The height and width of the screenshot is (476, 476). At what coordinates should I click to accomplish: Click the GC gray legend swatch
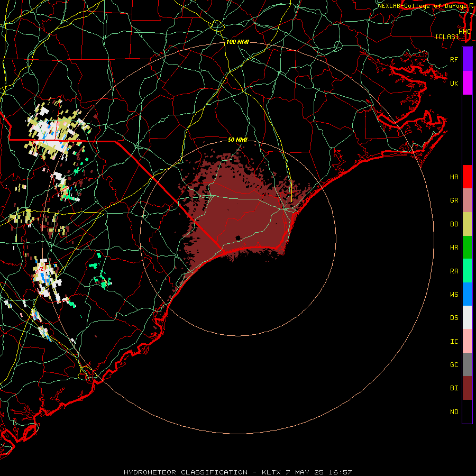click(x=467, y=364)
